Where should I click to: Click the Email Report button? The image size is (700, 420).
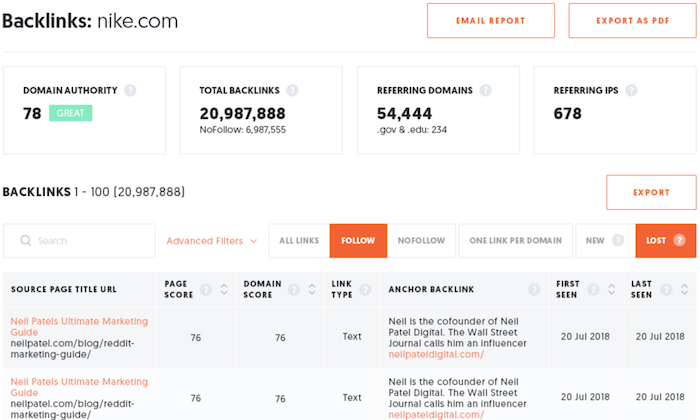490,21
